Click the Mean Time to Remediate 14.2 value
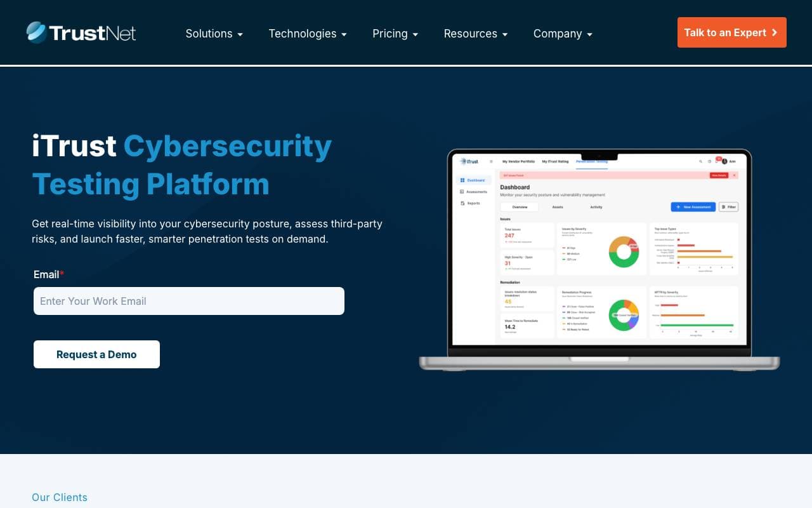The width and height of the screenshot is (812, 508). click(x=510, y=327)
